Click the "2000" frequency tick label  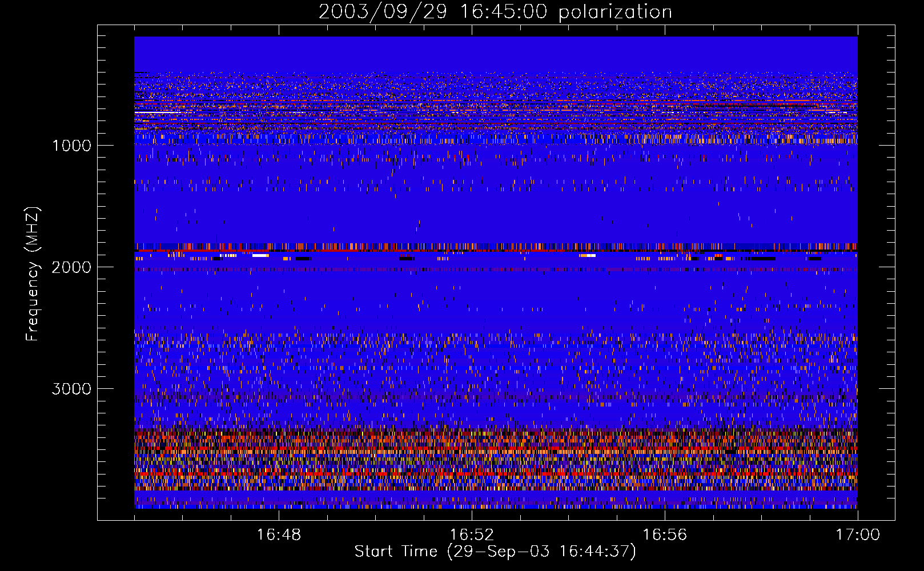[x=71, y=267]
